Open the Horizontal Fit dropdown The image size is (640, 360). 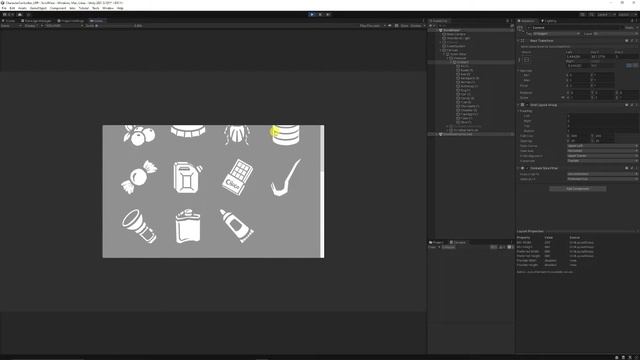[602, 174]
